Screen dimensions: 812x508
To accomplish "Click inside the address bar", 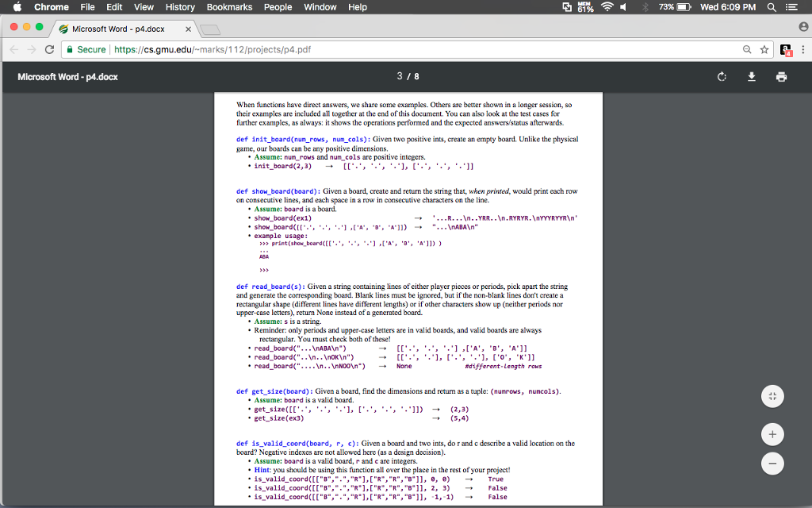I will pyautogui.click(x=317, y=48).
